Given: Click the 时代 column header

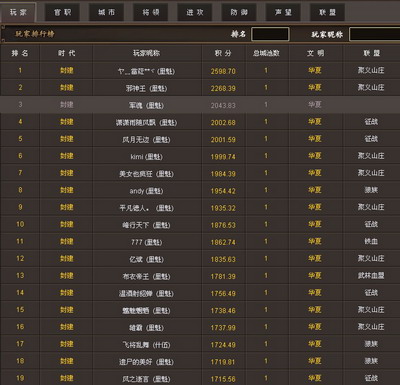Looking at the screenshot, I should [66, 53].
